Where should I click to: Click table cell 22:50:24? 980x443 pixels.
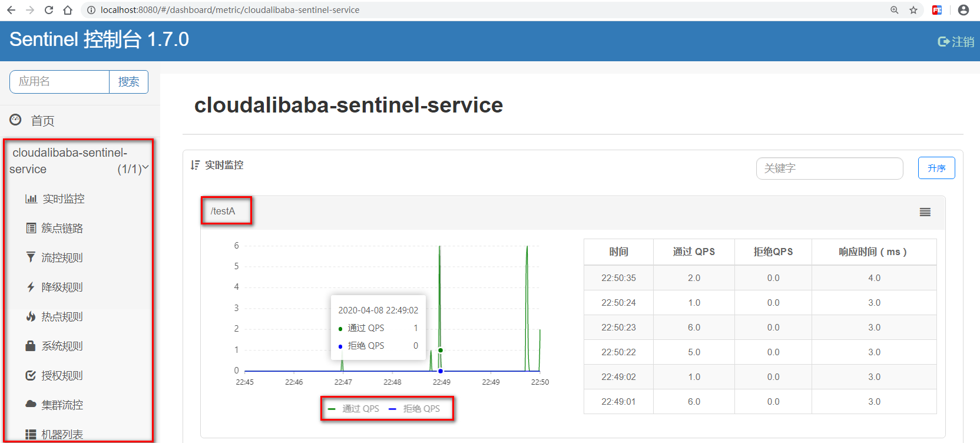pos(618,303)
